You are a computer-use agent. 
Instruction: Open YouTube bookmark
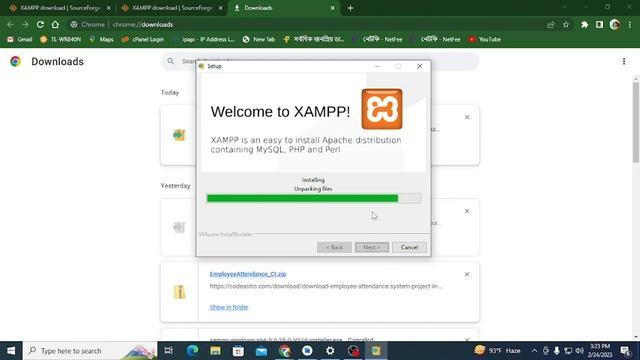pos(484,39)
